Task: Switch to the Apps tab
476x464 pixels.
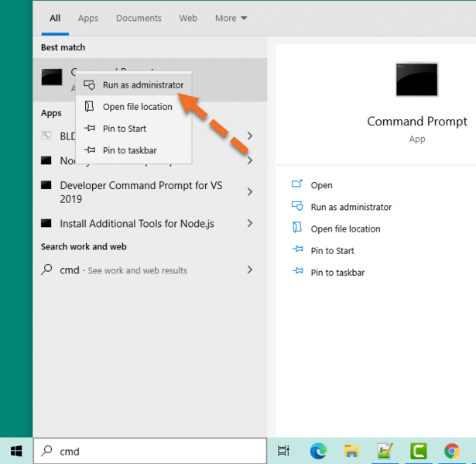Action: [x=88, y=19]
